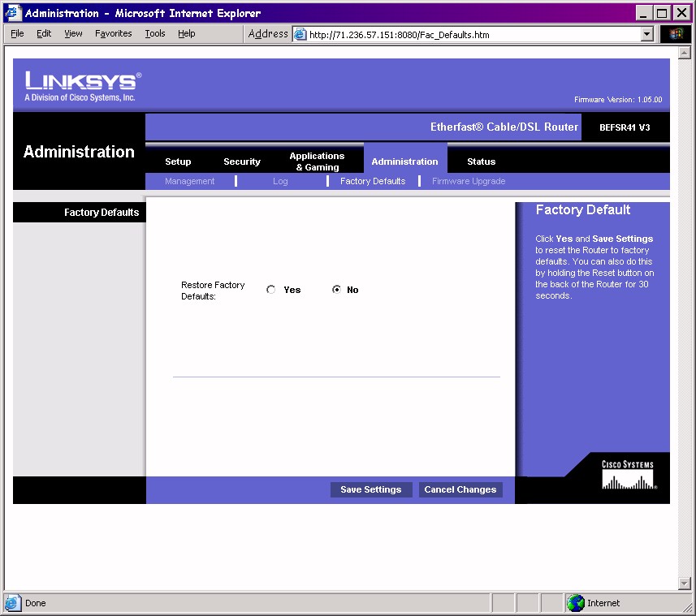
Task: Click the status bar page icon
Action: tap(12, 603)
